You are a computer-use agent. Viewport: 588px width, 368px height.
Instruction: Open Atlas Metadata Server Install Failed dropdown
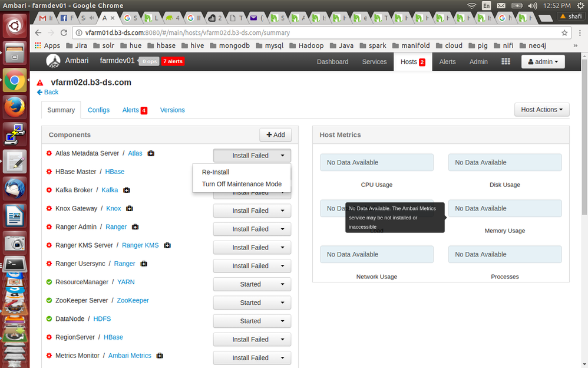coord(252,156)
